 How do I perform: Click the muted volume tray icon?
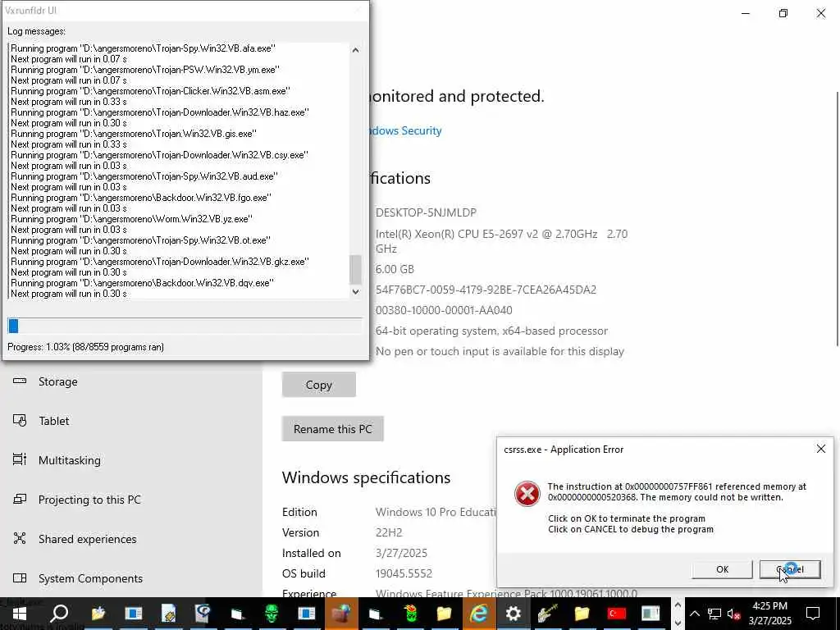click(x=734, y=614)
